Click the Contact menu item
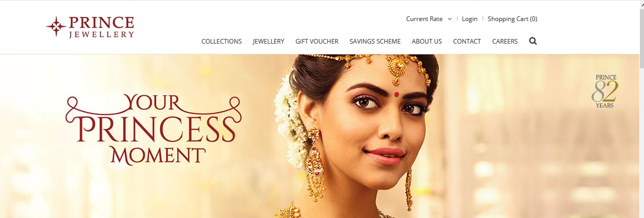644x218 pixels. [467, 41]
